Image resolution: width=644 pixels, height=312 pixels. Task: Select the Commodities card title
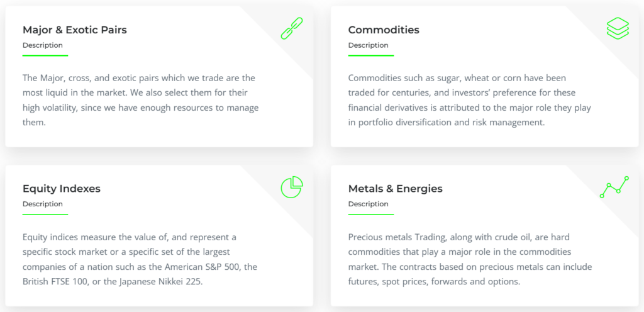click(x=384, y=30)
